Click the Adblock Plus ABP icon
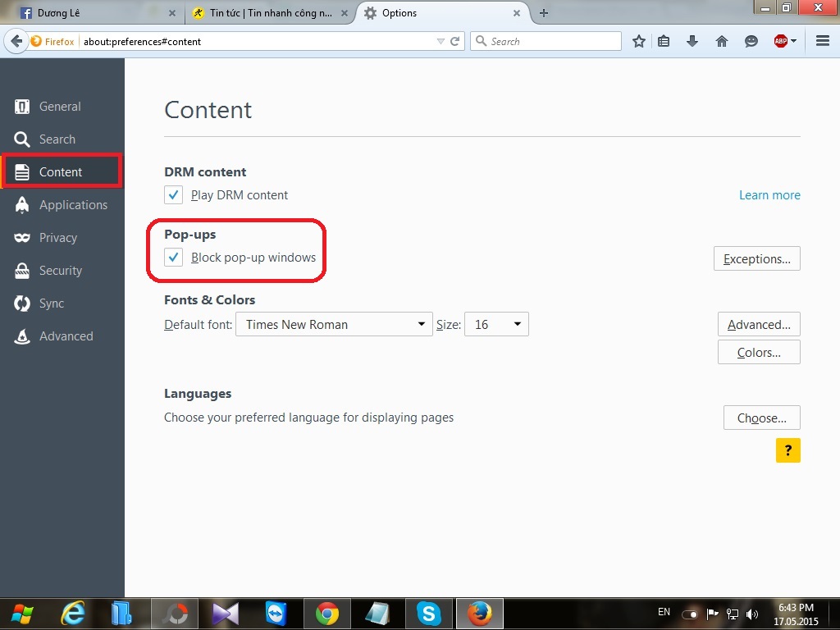Image resolution: width=840 pixels, height=630 pixels. [780, 41]
